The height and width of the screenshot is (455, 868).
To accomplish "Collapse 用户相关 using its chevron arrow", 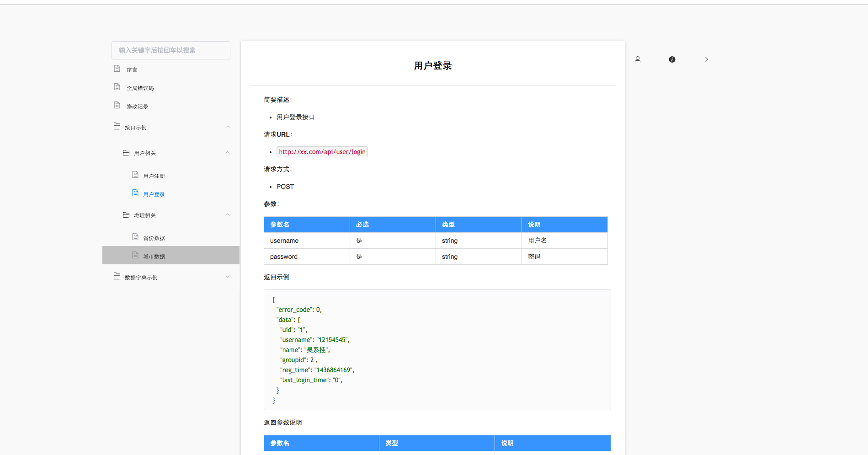I will pyautogui.click(x=228, y=152).
